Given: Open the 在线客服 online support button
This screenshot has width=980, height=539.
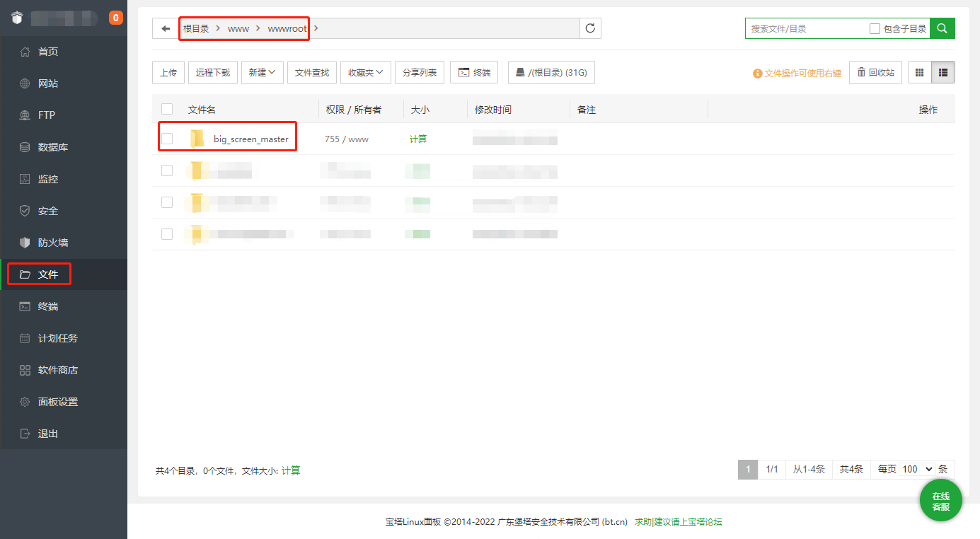Looking at the screenshot, I should [940, 501].
